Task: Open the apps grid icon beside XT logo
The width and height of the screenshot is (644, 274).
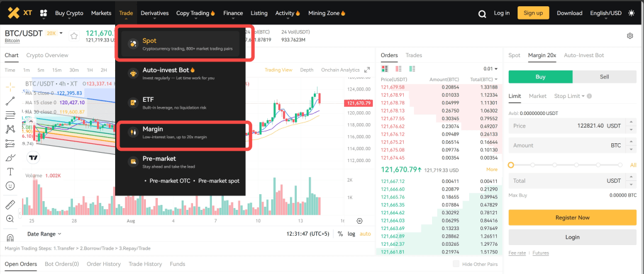Action: [44, 13]
